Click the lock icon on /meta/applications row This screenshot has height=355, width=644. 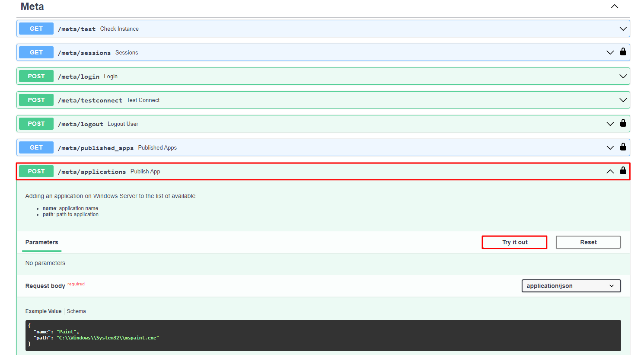pos(623,171)
